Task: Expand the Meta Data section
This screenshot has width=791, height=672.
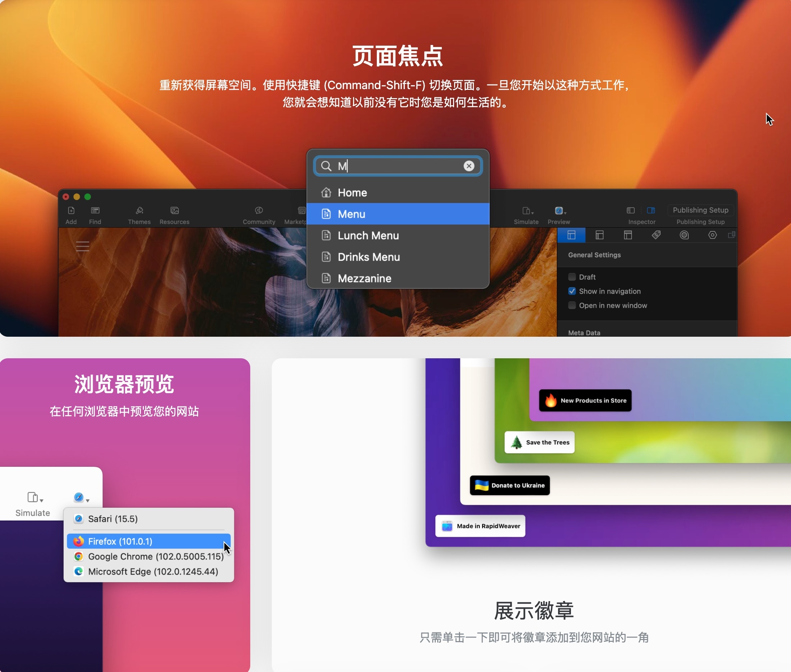Action: pos(584,331)
